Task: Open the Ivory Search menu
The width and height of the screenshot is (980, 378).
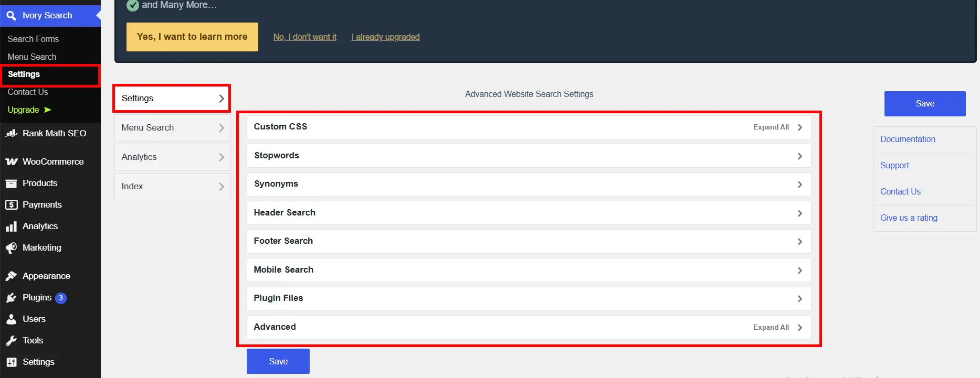Action: click(50, 16)
